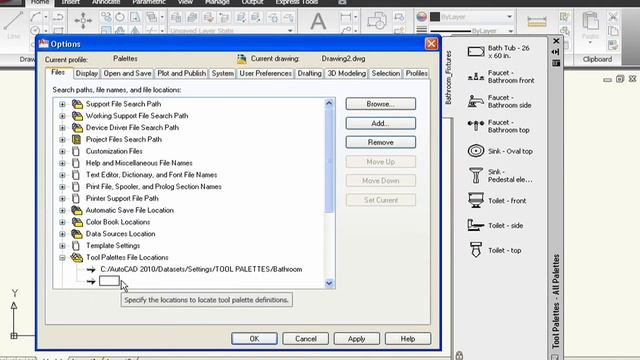Click the path list scroll up arrow
The width and height of the screenshot is (640, 360).
point(329,103)
